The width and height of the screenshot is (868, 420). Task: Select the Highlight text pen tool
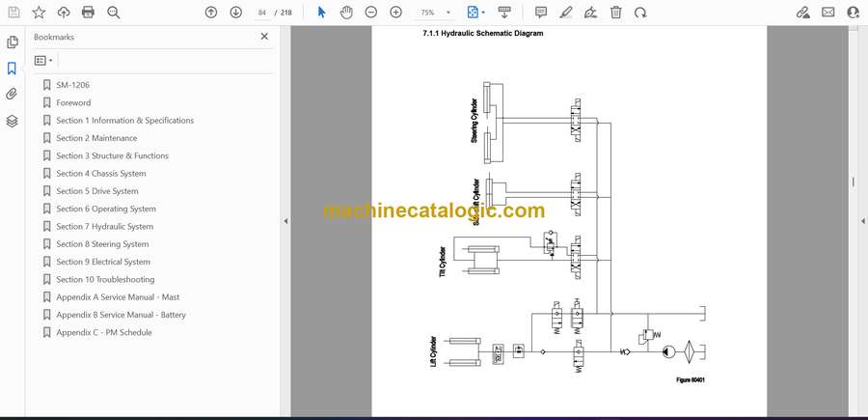[566, 13]
